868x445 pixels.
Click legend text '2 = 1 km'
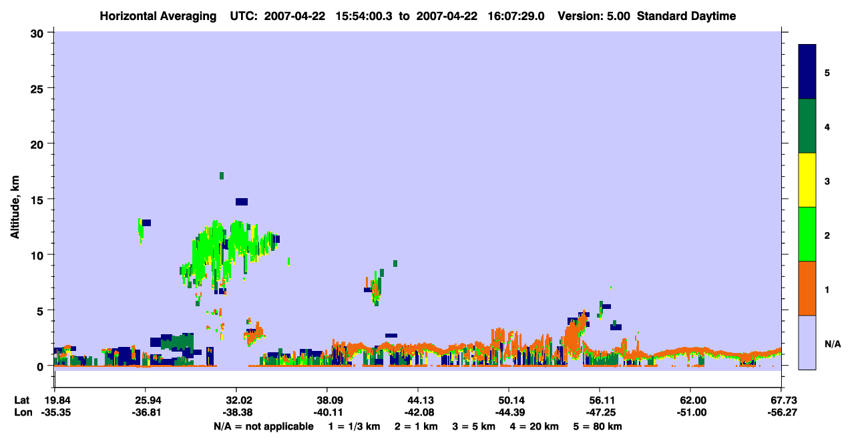coord(417,426)
